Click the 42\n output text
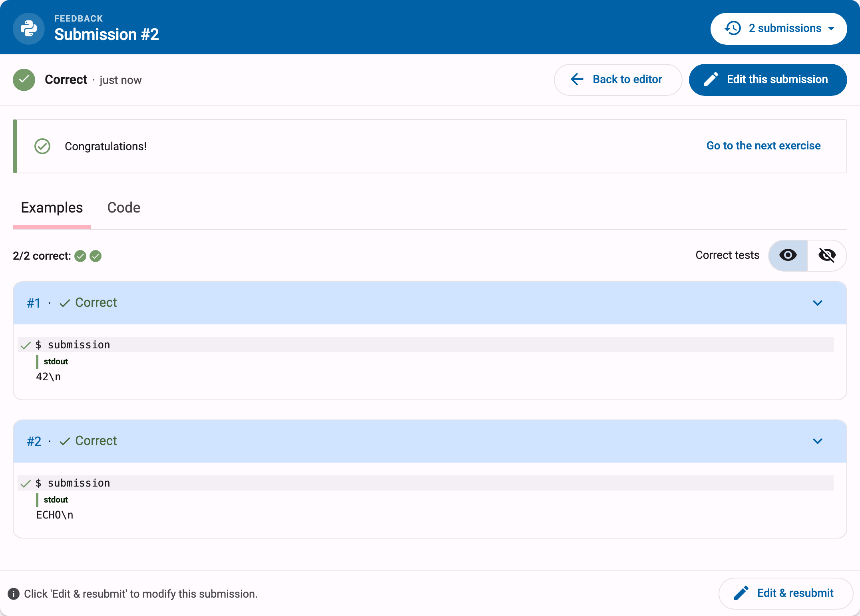Image resolution: width=860 pixels, height=616 pixels. tap(48, 377)
